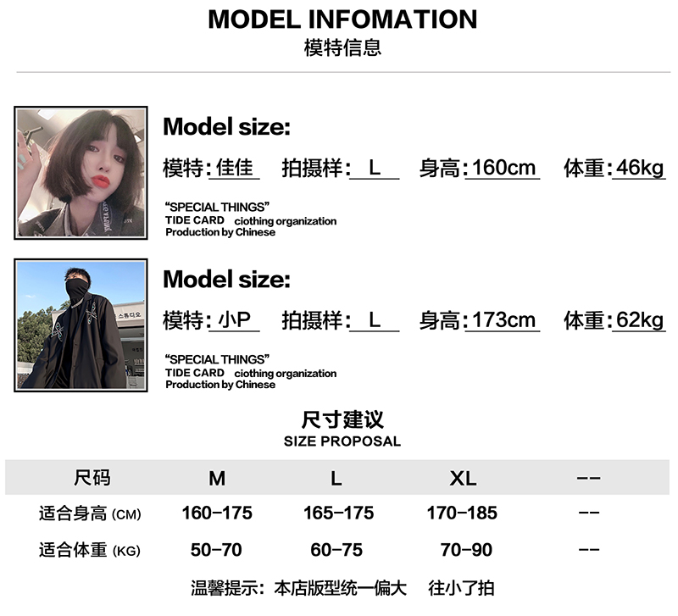
Task: Click the 170-185 height range for XL
Action: [x=463, y=513]
